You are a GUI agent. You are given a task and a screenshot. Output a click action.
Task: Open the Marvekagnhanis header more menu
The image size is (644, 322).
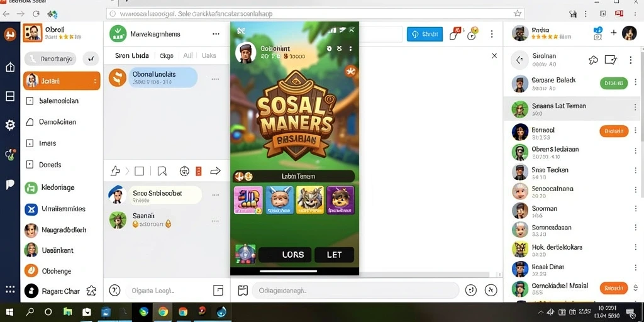[216, 34]
